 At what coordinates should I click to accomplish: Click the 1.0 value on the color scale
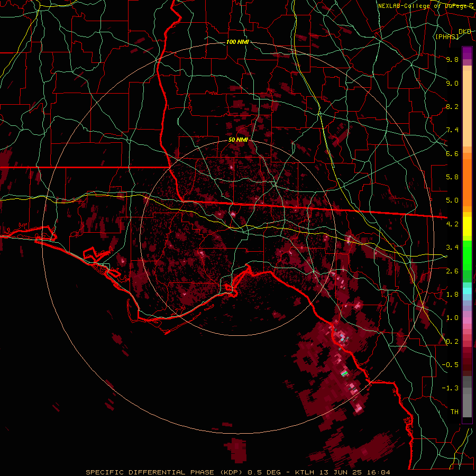[452, 318]
